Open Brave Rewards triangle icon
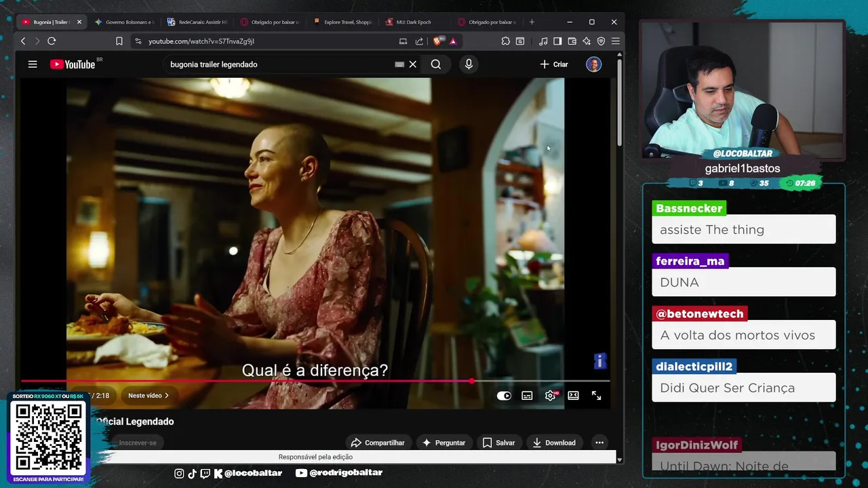This screenshot has width=868, height=488. click(453, 41)
